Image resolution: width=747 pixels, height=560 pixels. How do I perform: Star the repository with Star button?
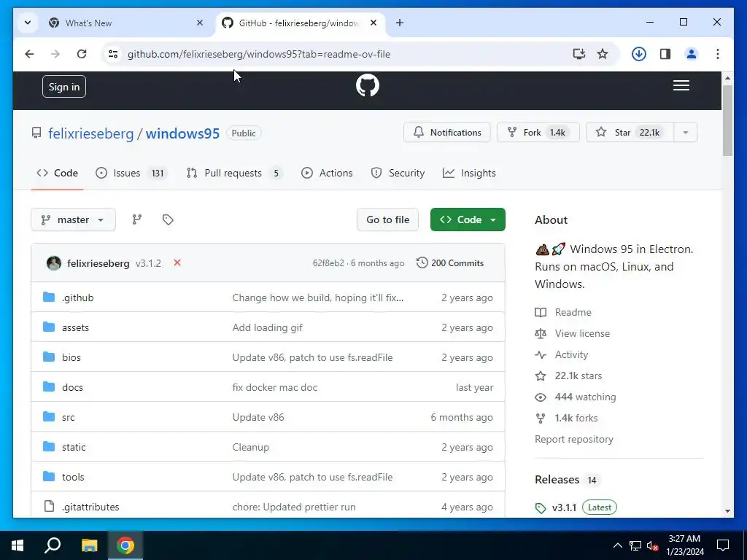point(630,133)
